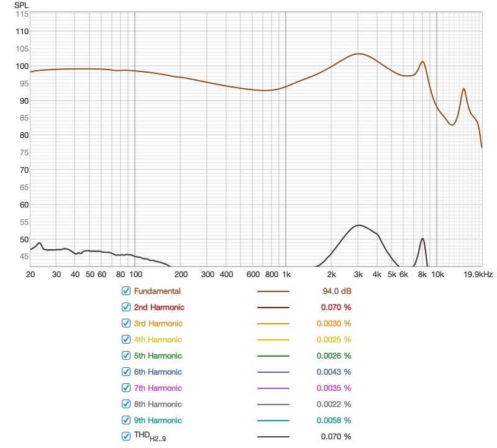The height and width of the screenshot is (448, 497).
Task: Click the 0.0022 % value
Action: pyautogui.click(x=334, y=405)
